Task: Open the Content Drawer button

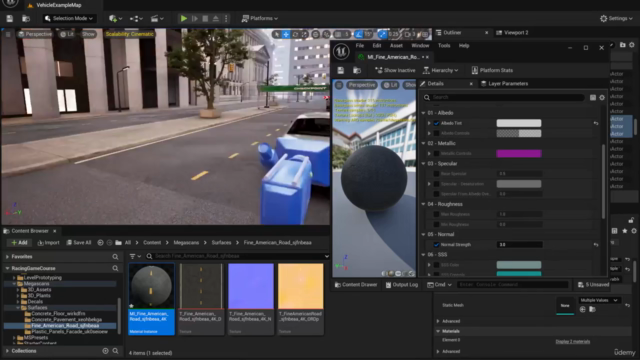Action: 356,285
